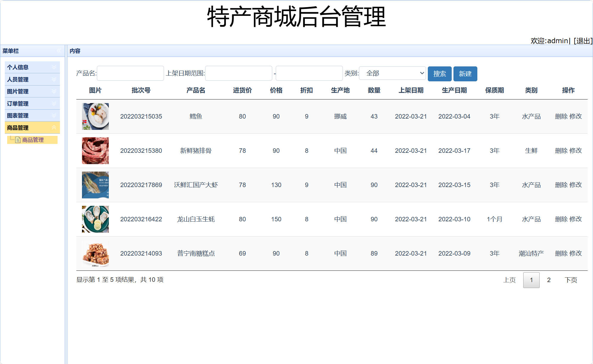Collapse 商品管理 using its upward chevron icon
The image size is (593, 364).
click(x=54, y=127)
